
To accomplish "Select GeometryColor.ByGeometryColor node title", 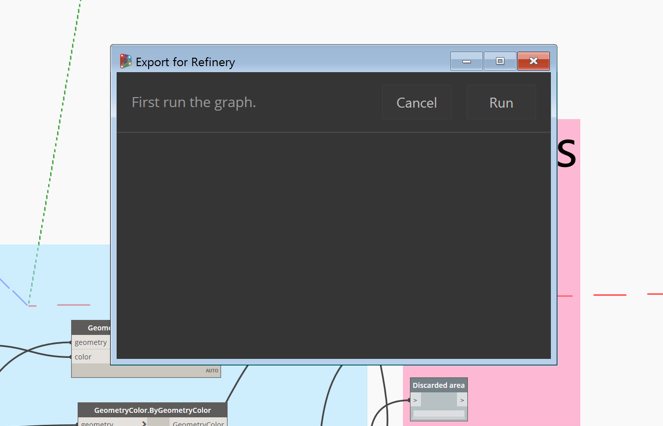I will [152, 410].
